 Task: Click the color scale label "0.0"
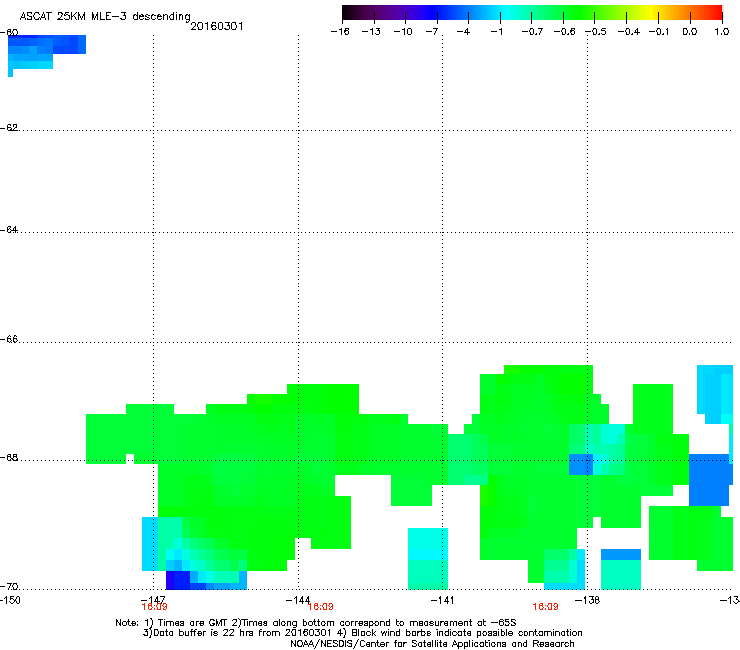[x=690, y=32]
